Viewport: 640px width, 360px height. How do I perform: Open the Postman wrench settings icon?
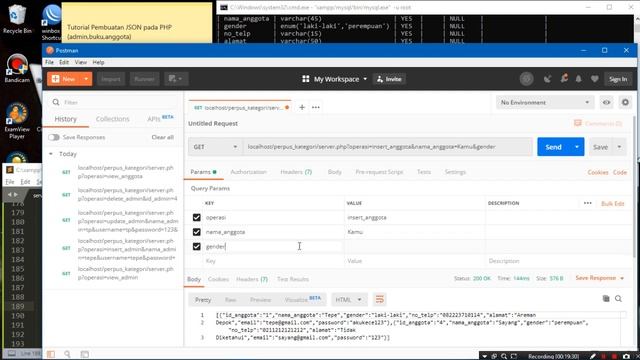click(564, 78)
